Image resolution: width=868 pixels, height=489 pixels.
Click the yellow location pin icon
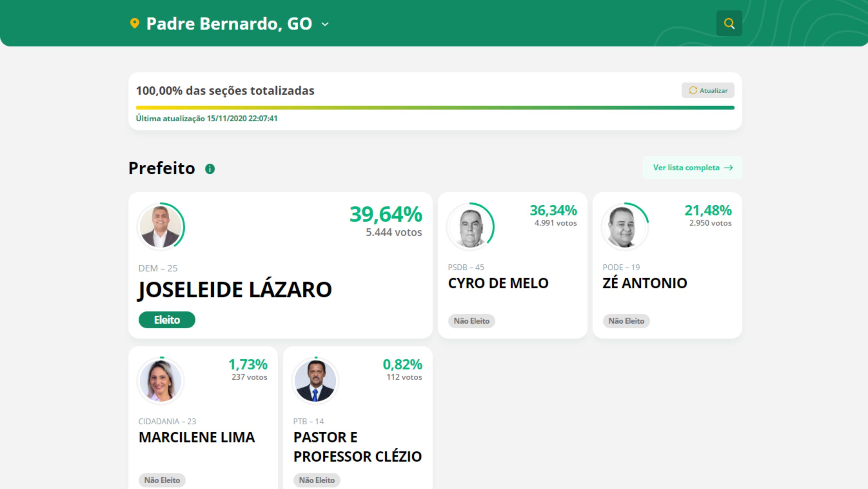click(x=135, y=23)
